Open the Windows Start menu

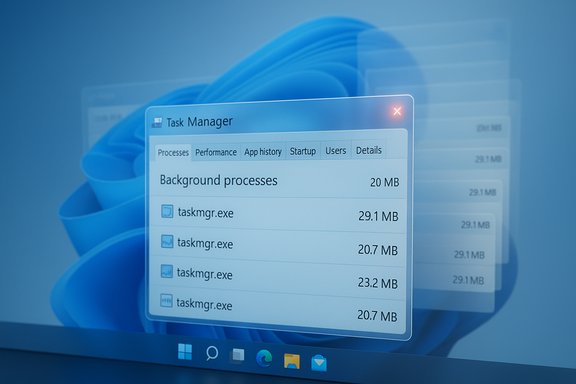click(x=185, y=352)
